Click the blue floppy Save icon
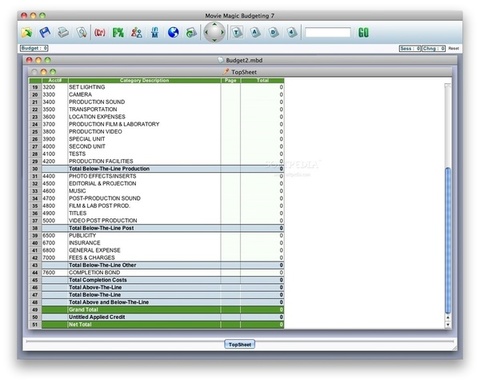Viewport: 480px width, 383px height. tap(45, 32)
